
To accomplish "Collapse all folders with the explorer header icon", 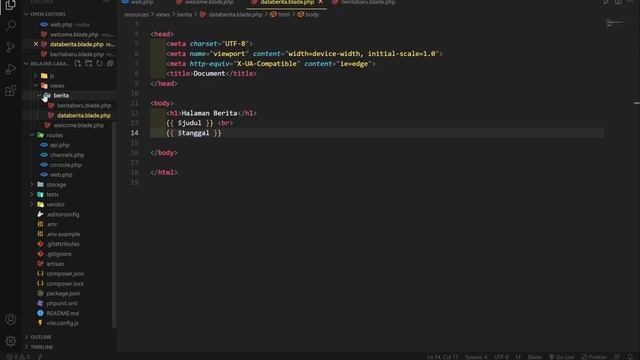I will pos(110,64).
